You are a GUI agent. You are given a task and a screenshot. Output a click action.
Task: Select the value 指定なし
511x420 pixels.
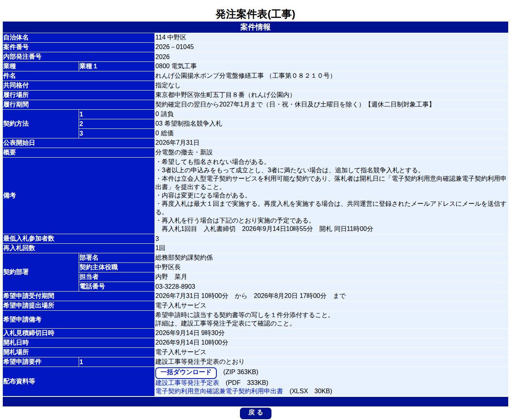click(x=168, y=85)
